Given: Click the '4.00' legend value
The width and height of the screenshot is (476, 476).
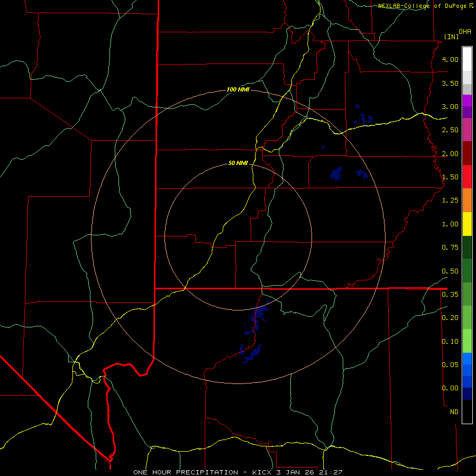Looking at the screenshot, I should tap(450, 59).
